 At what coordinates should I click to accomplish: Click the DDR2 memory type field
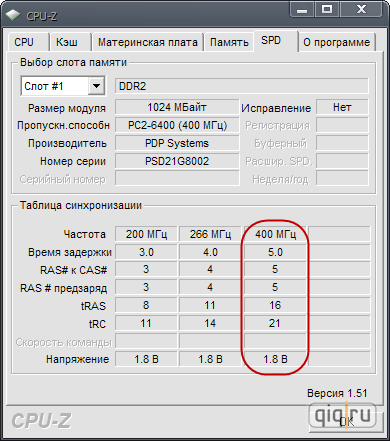[242, 86]
